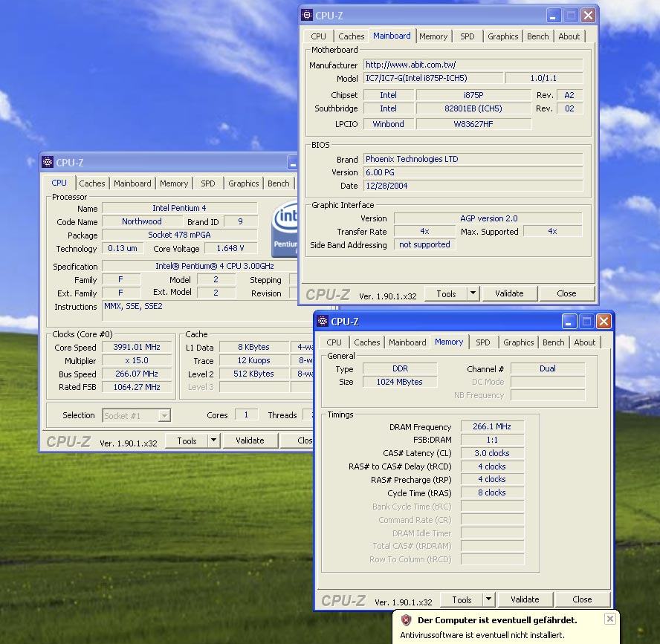The image size is (660, 644).
Task: Open Memory tab in CPU window
Action: (174, 183)
